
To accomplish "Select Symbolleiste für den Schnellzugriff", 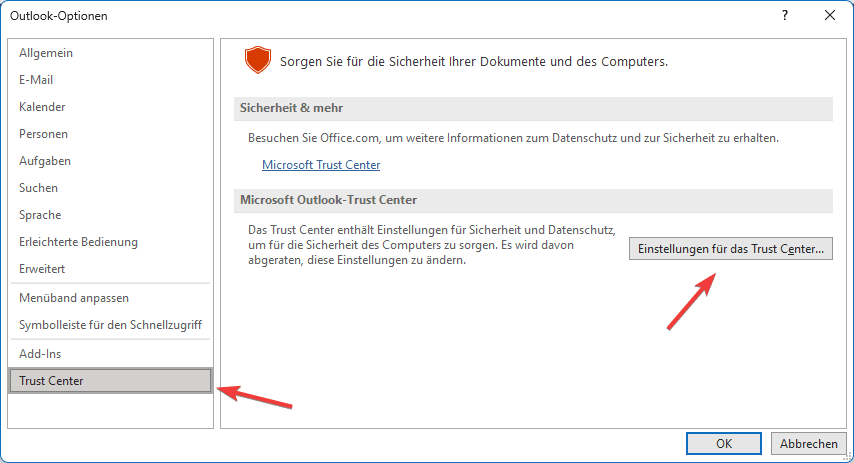I will point(110,325).
